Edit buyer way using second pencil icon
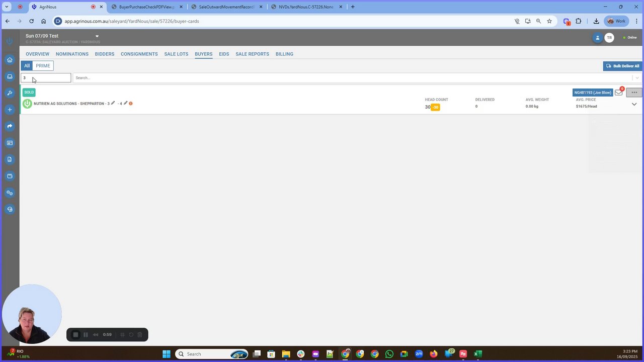The height and width of the screenshot is (362, 644). (x=125, y=103)
